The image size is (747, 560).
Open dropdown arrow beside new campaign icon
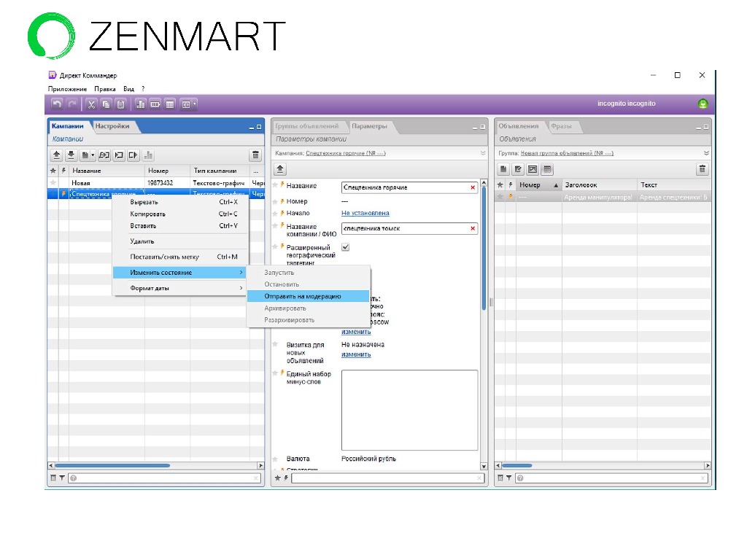pos(93,155)
